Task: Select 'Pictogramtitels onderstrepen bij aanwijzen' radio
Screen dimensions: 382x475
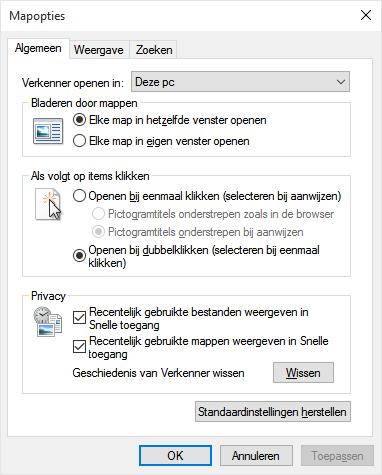Action: point(98,232)
